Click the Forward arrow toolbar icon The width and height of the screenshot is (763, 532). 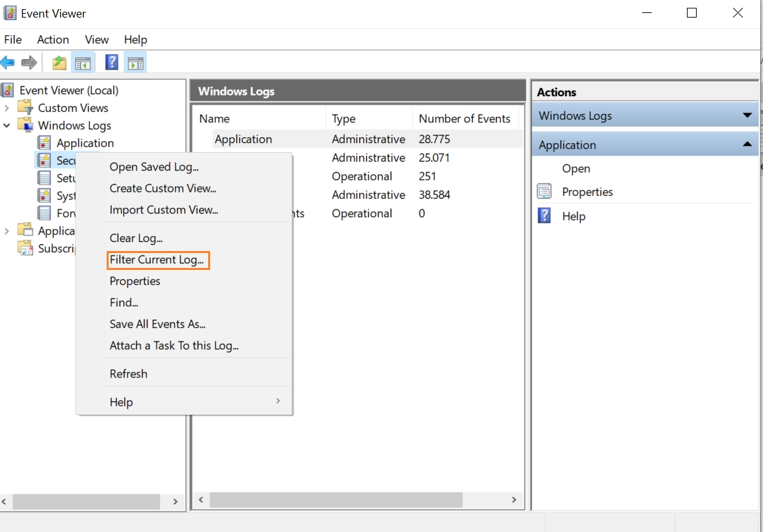29,62
